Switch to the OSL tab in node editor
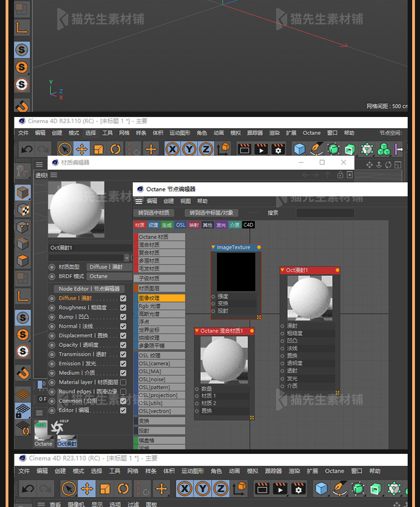This screenshot has height=507, width=420. point(180,225)
